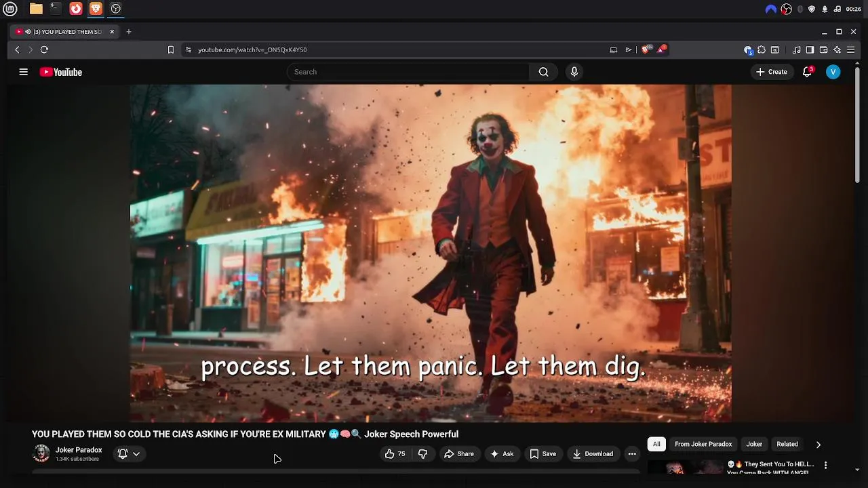
Task: Open the Brave browser panel icon
Action: pos(96,9)
